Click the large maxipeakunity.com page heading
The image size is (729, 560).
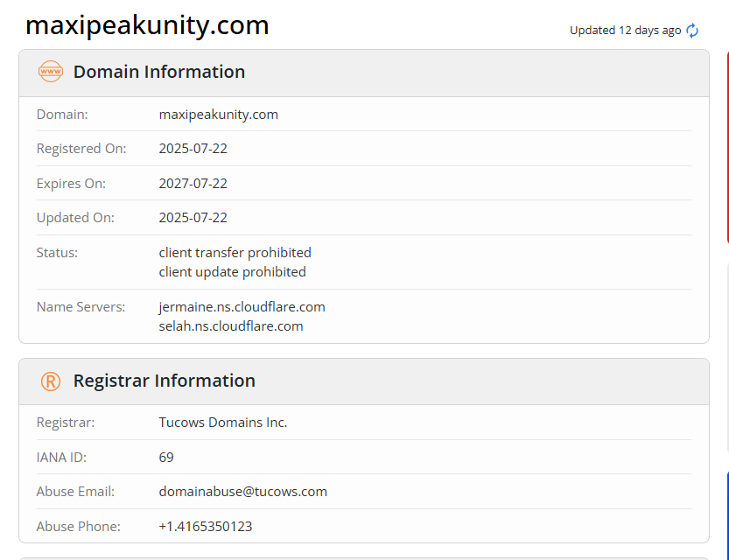pos(147,25)
